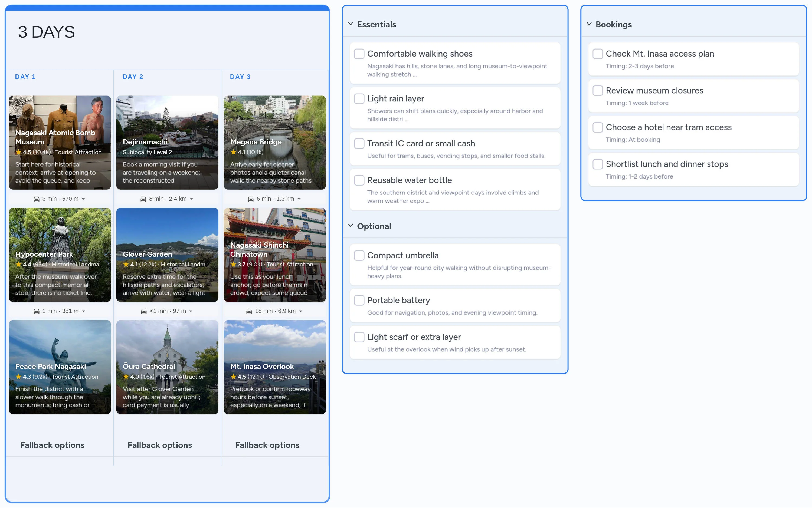812x508 pixels.
Task: Click car icon beside 1 min · 351 m
Action: [36, 311]
